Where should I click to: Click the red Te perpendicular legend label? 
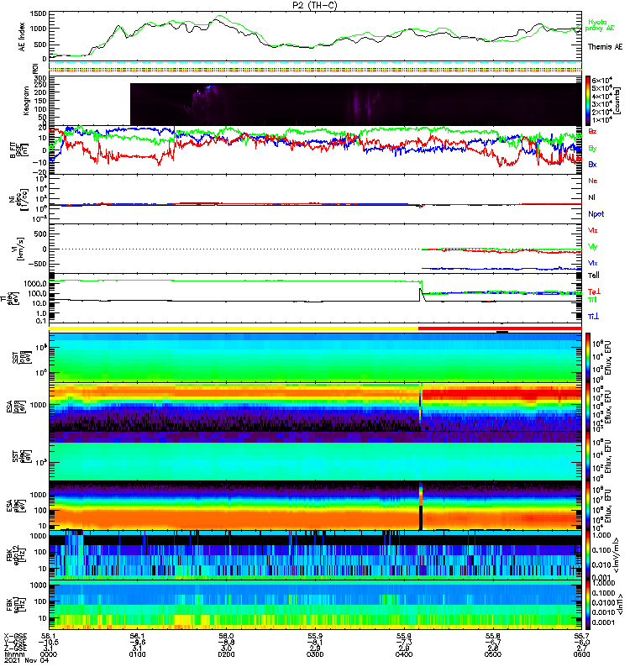pyautogui.click(x=594, y=291)
